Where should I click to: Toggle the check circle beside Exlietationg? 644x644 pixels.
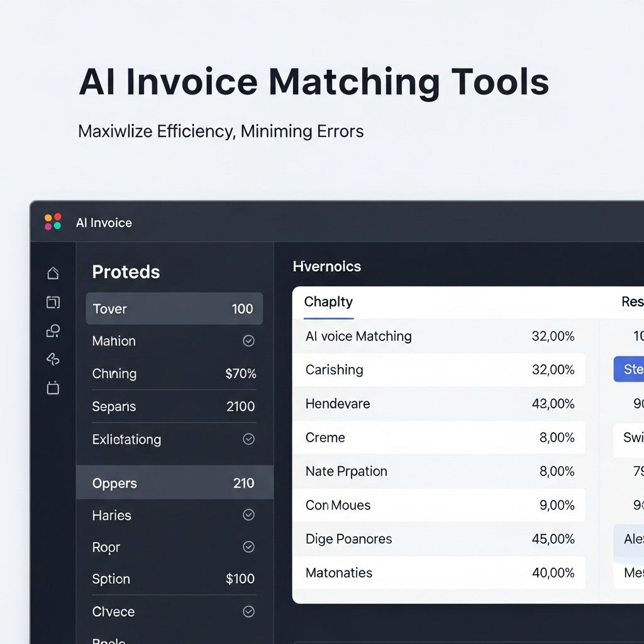coord(248,439)
